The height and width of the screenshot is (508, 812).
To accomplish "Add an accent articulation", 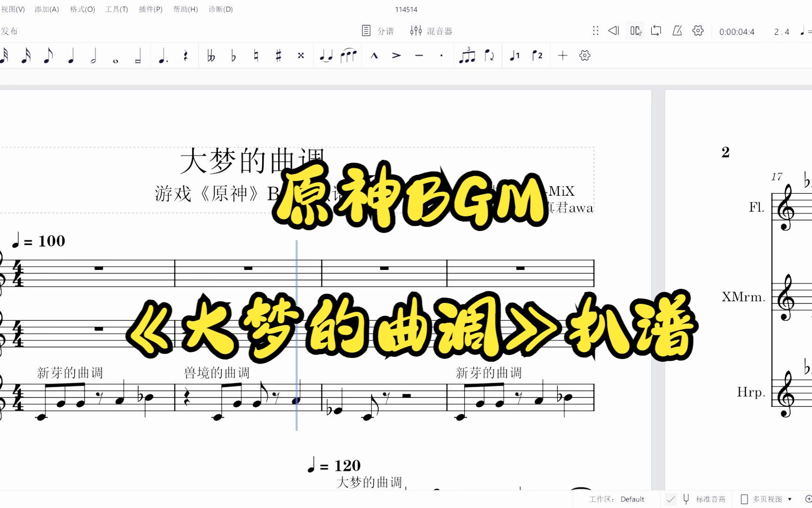I will click(397, 56).
